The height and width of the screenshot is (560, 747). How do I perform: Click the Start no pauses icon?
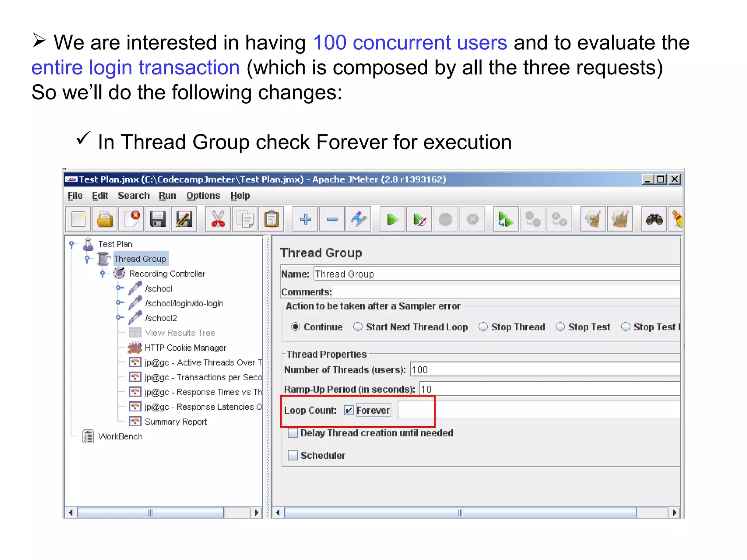[x=419, y=219]
